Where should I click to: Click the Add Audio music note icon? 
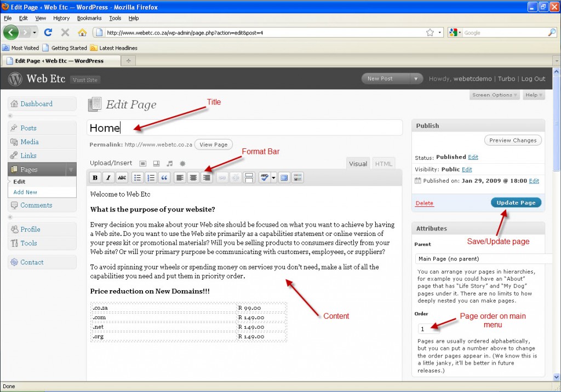point(170,164)
